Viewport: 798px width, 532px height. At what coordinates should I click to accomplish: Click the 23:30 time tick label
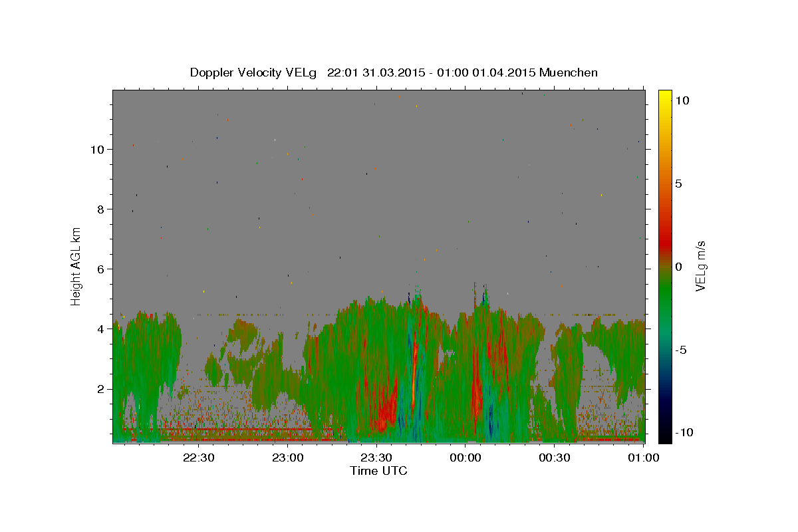coord(376,458)
